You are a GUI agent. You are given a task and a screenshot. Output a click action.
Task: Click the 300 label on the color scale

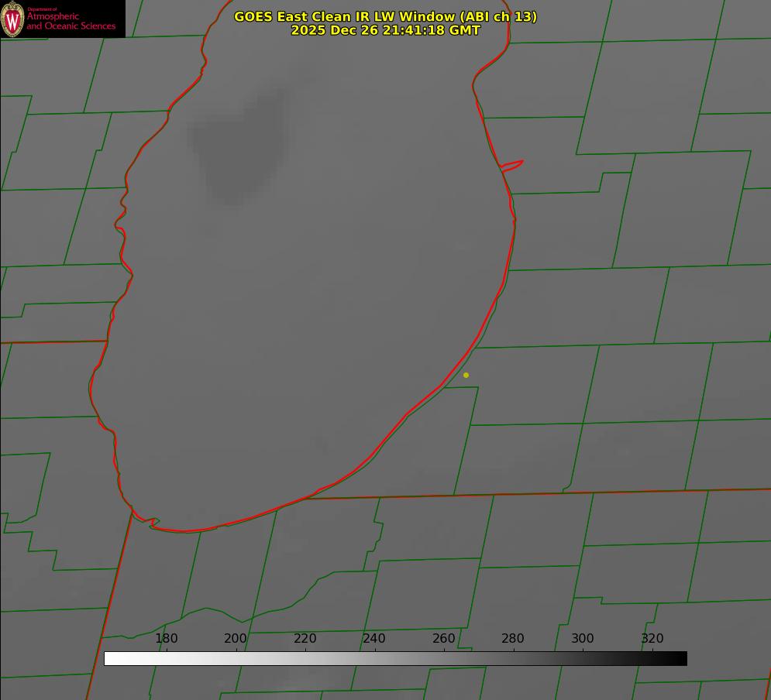pos(583,638)
